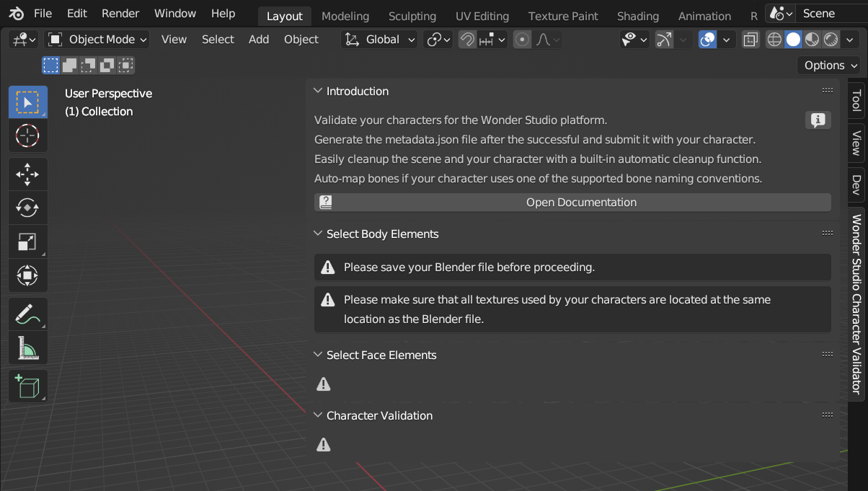Viewport: 868px width, 491px height.
Task: Select the Select Box tool
Action: click(x=27, y=102)
